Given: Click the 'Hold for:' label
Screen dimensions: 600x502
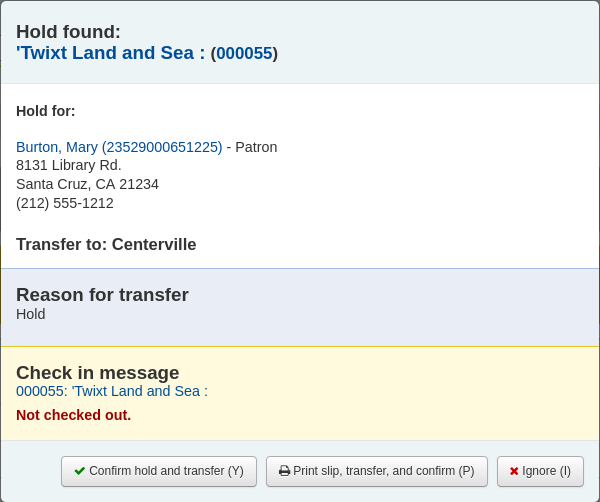Looking at the screenshot, I should [x=46, y=111].
